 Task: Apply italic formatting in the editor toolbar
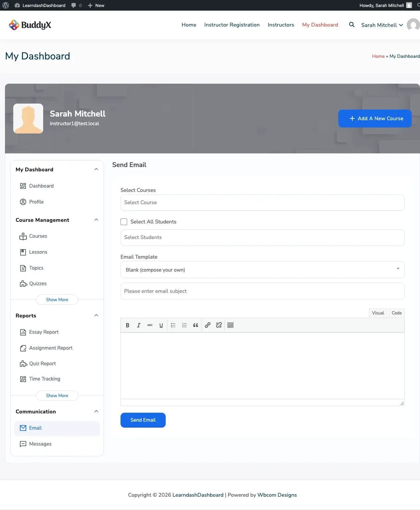pyautogui.click(x=139, y=325)
